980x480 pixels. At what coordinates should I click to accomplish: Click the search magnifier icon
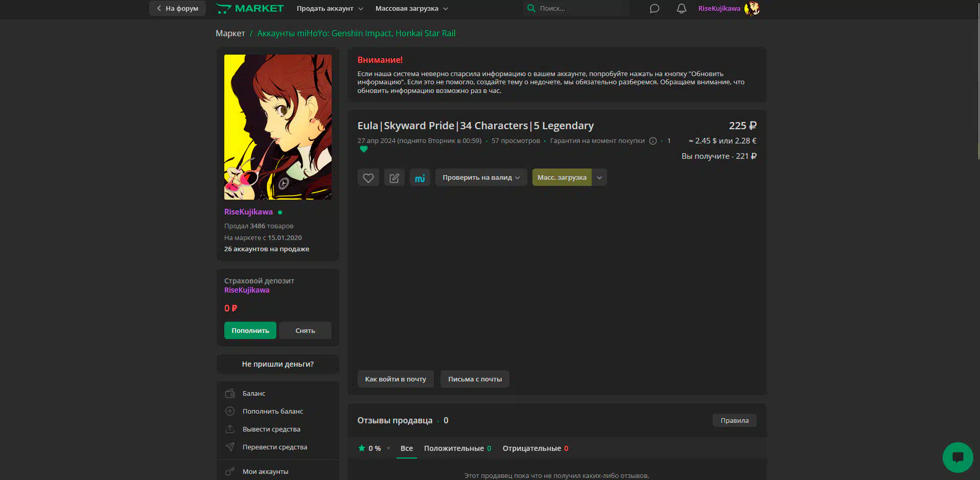[x=531, y=8]
